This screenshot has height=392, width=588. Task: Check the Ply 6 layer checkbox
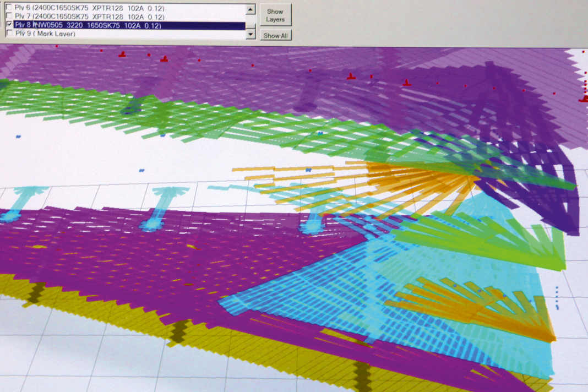click(x=8, y=8)
